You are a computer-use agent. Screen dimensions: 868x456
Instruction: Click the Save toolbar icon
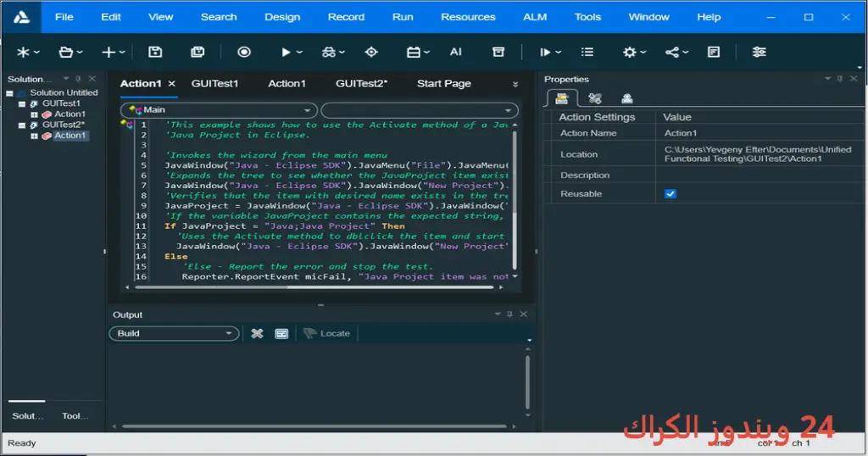tap(155, 52)
